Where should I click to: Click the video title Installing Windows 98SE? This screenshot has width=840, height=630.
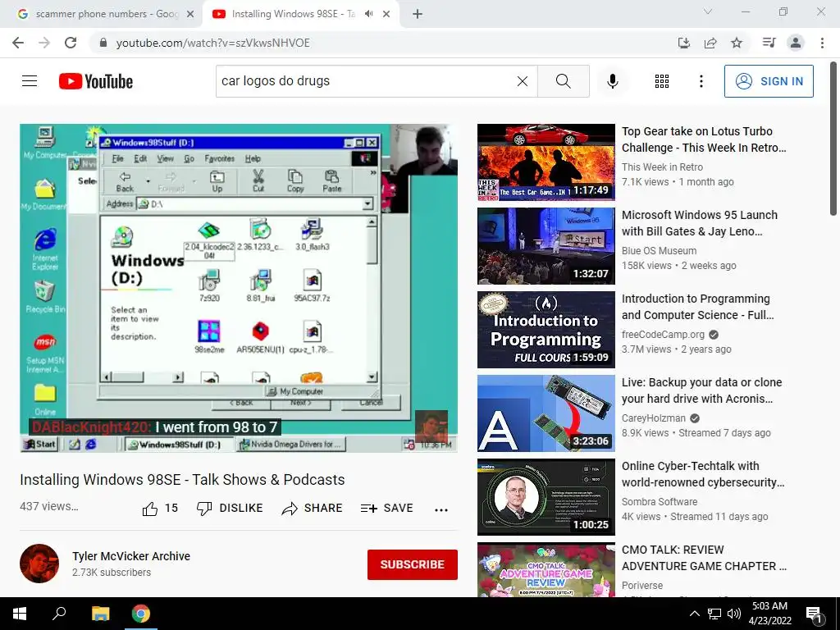point(182,479)
